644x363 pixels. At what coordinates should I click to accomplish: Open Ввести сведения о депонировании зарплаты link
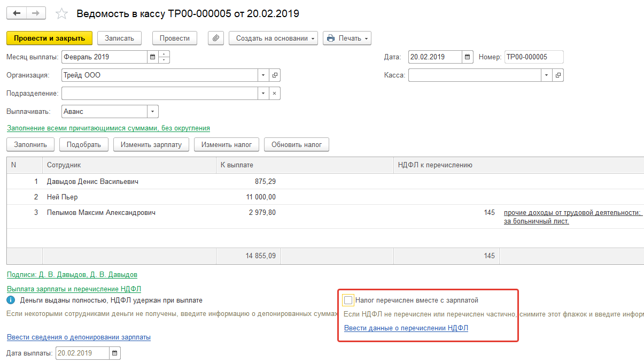click(x=79, y=337)
